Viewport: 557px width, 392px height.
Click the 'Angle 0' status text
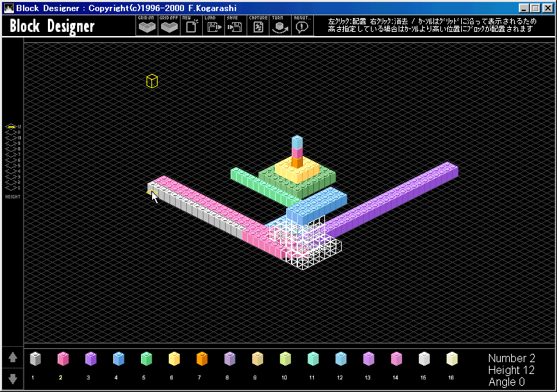506,382
